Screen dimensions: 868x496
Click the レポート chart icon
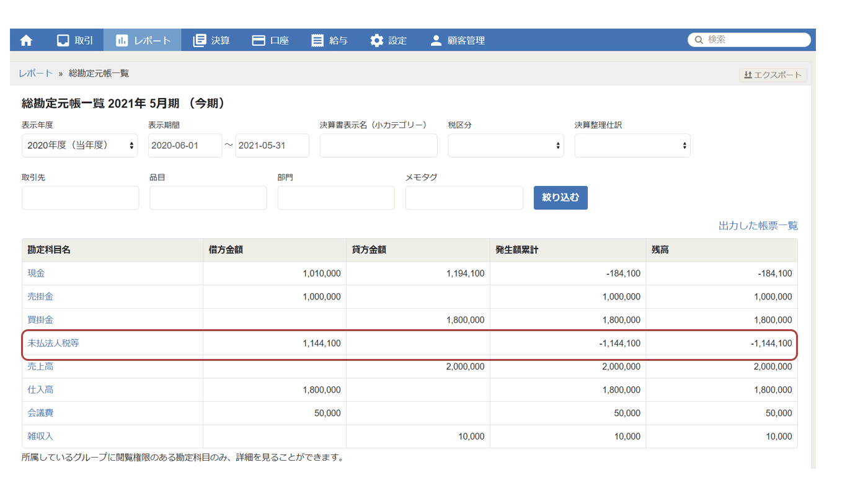122,40
